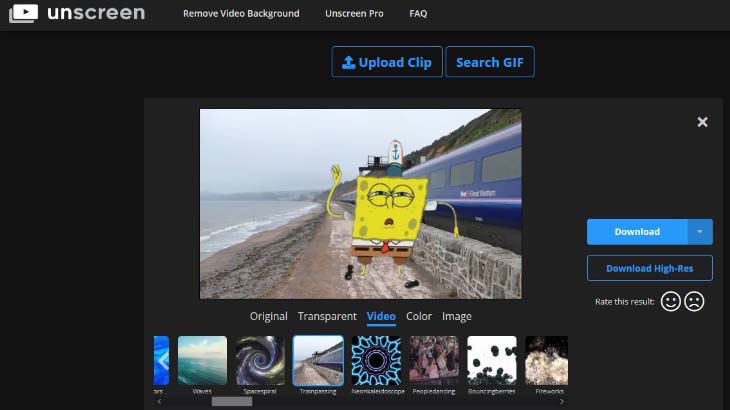Switch to the Original tab
This screenshot has width=730, height=410.
269,316
